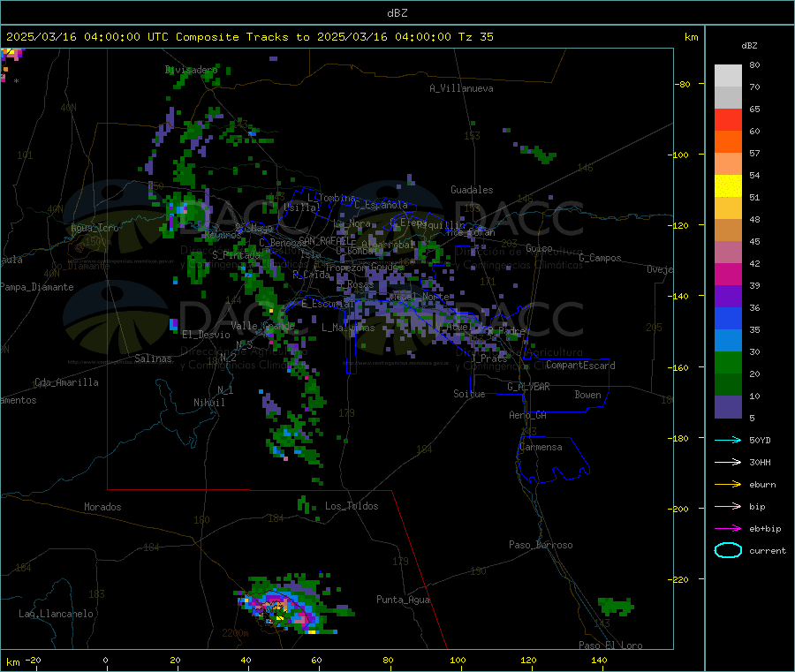
Task: Click the white 30HM arrow symbol
Action: (x=728, y=462)
